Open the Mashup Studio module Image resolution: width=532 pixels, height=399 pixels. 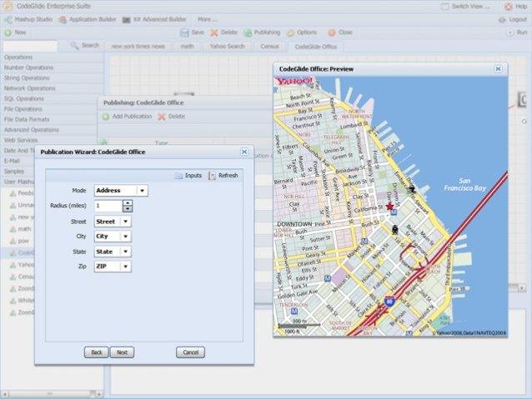[x=29, y=19]
